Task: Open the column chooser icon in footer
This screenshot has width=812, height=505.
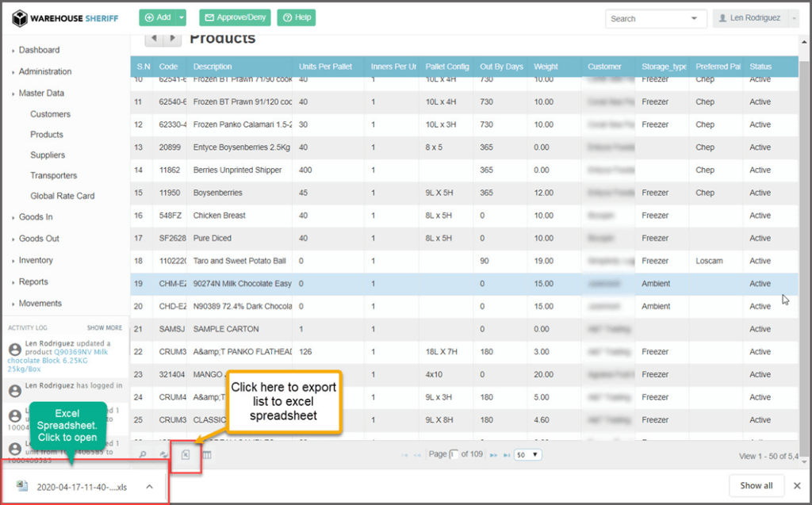Action: point(207,455)
